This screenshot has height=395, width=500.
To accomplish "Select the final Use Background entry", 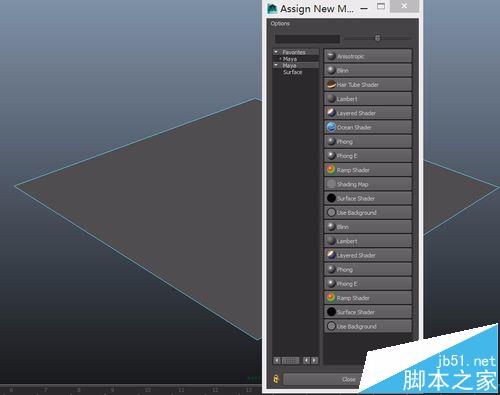I will [368, 326].
